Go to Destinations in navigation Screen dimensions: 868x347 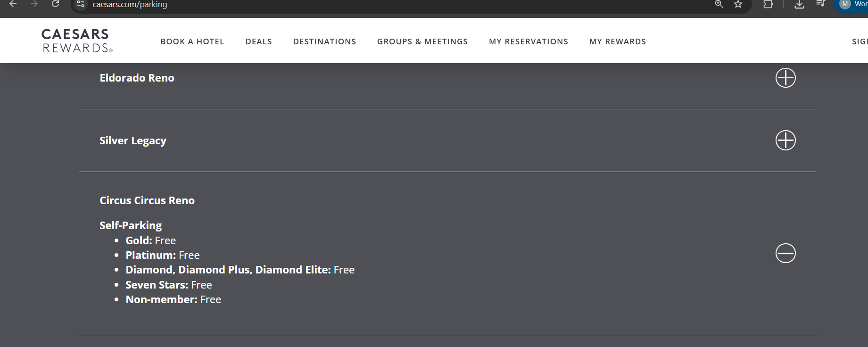[324, 41]
